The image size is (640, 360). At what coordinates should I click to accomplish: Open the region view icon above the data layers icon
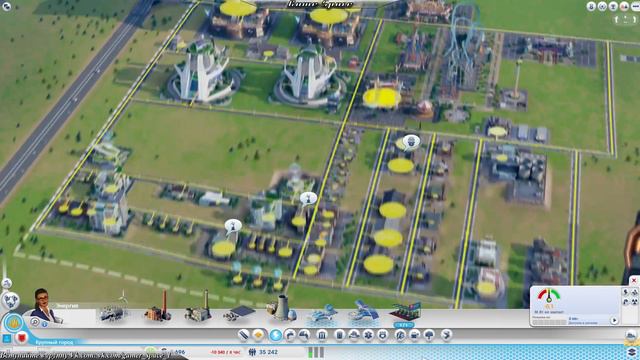point(631,336)
